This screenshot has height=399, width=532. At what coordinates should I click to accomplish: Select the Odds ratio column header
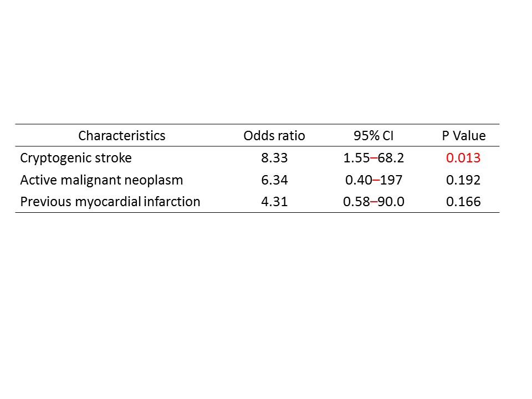[274, 136]
